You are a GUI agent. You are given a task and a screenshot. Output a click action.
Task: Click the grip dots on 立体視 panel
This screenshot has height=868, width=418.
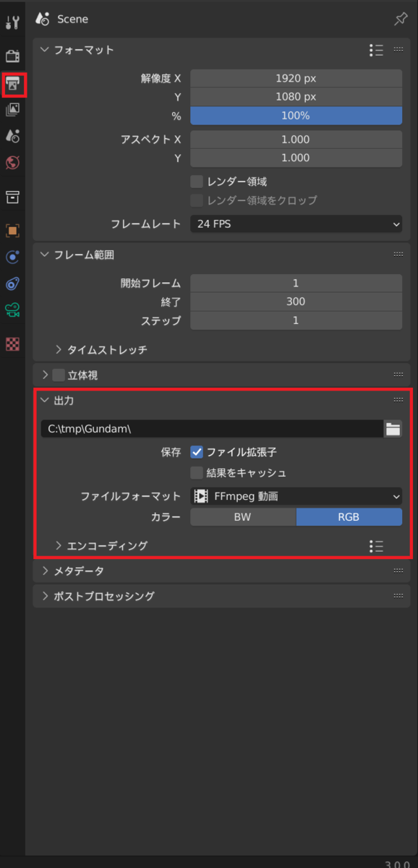click(x=398, y=375)
